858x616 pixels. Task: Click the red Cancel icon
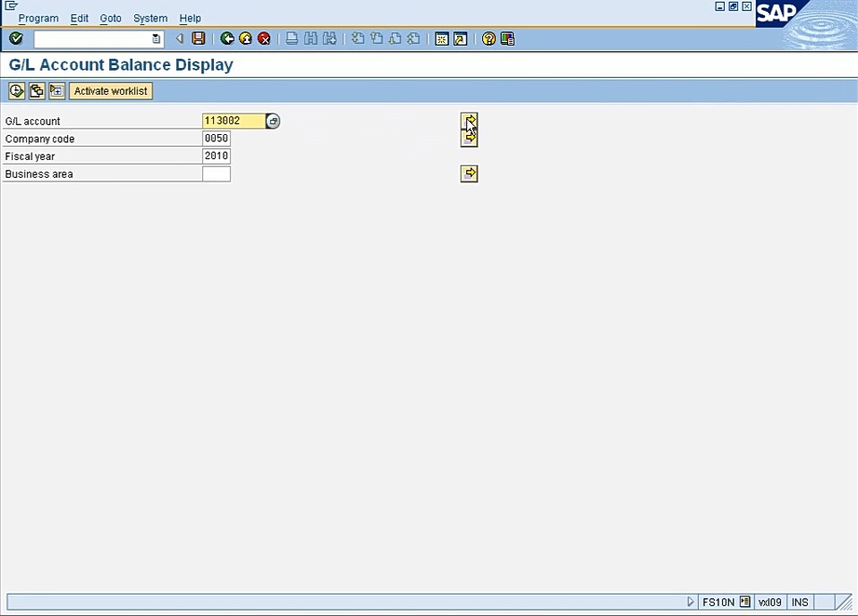pos(264,38)
